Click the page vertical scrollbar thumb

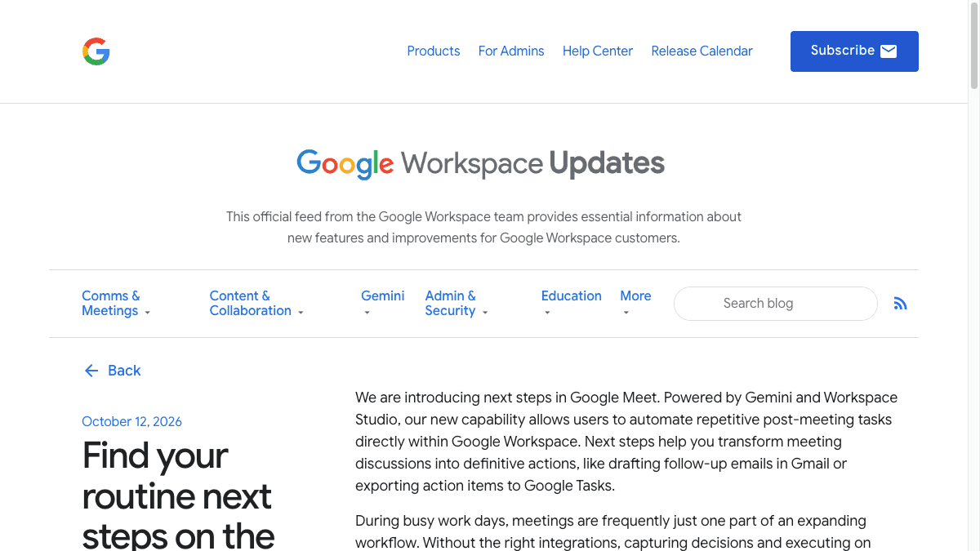coord(973,45)
